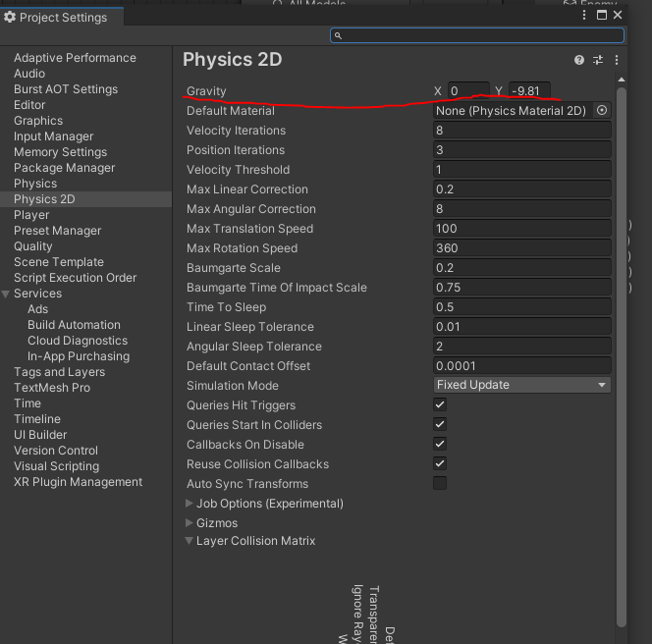Select the Project Settings tab
Image resolution: width=652 pixels, height=644 pixels.
[x=62, y=17]
